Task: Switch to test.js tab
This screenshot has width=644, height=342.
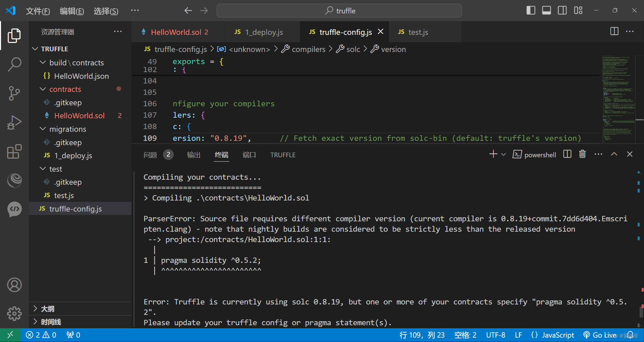Action: (x=425, y=32)
